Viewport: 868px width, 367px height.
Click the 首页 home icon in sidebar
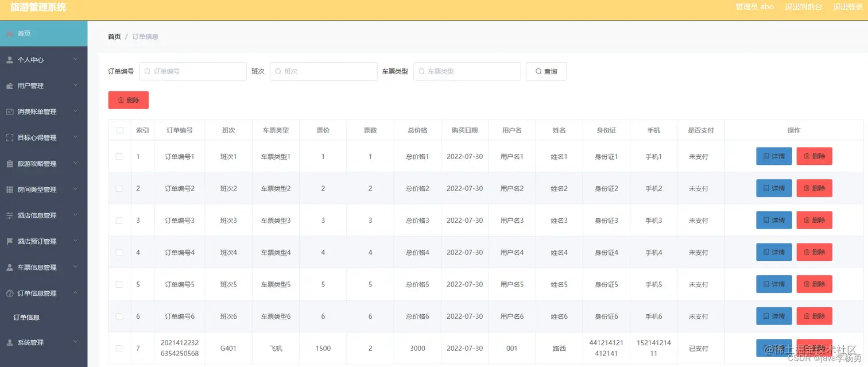pos(10,33)
